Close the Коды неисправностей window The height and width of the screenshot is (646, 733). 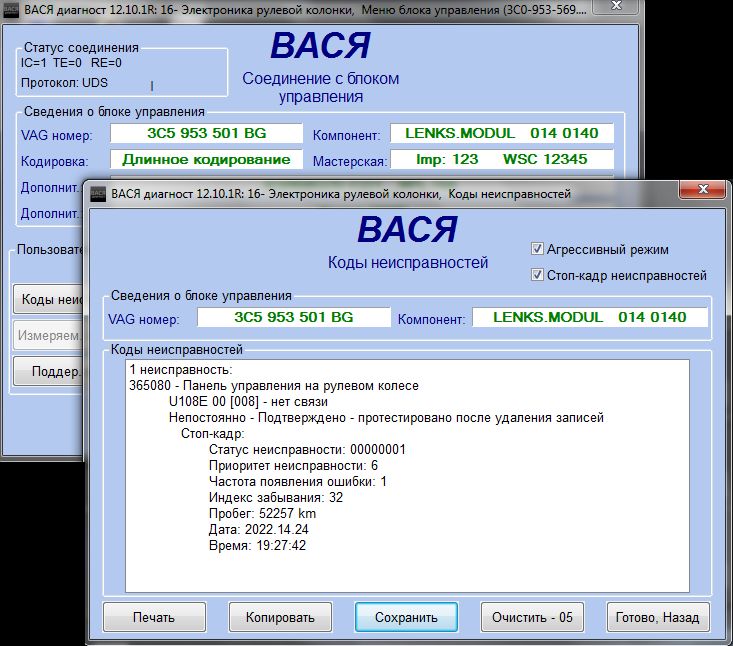(703, 189)
